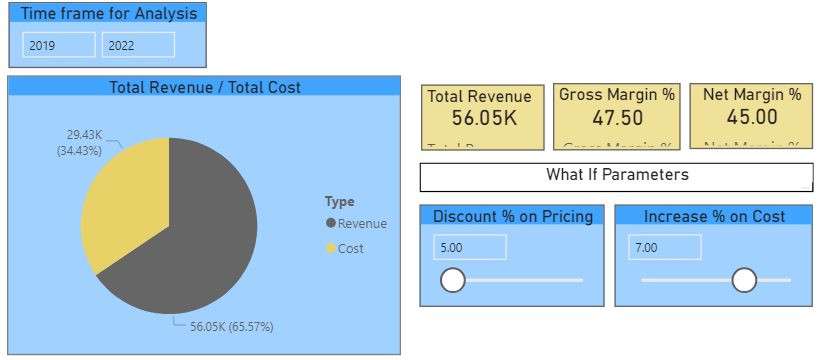The height and width of the screenshot is (360, 824).
Task: Select the Gross Margin % card
Action: click(x=617, y=116)
